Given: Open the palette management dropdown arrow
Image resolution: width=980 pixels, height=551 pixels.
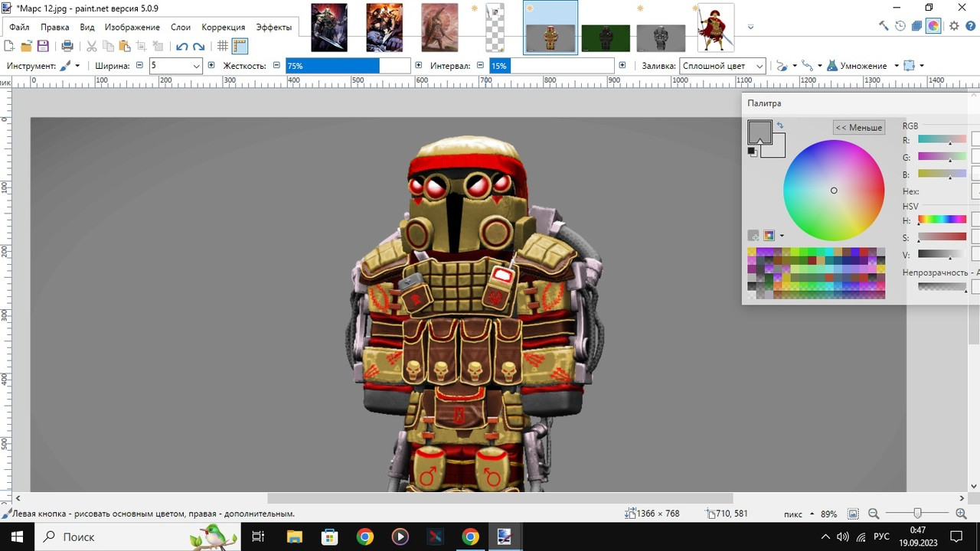Looking at the screenshot, I should coord(782,236).
